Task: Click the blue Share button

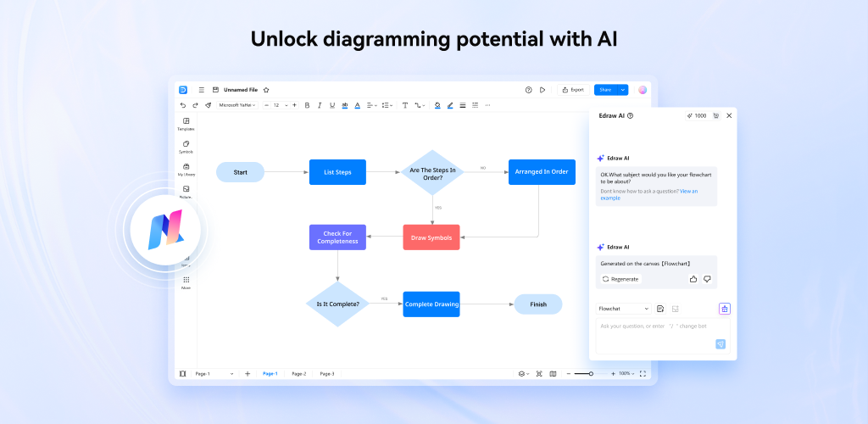Action: 605,90
